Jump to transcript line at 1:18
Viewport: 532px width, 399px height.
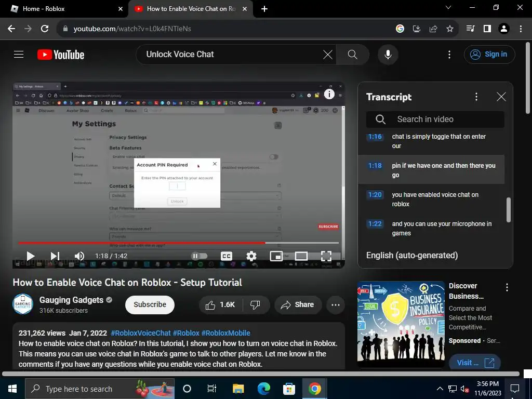431,170
